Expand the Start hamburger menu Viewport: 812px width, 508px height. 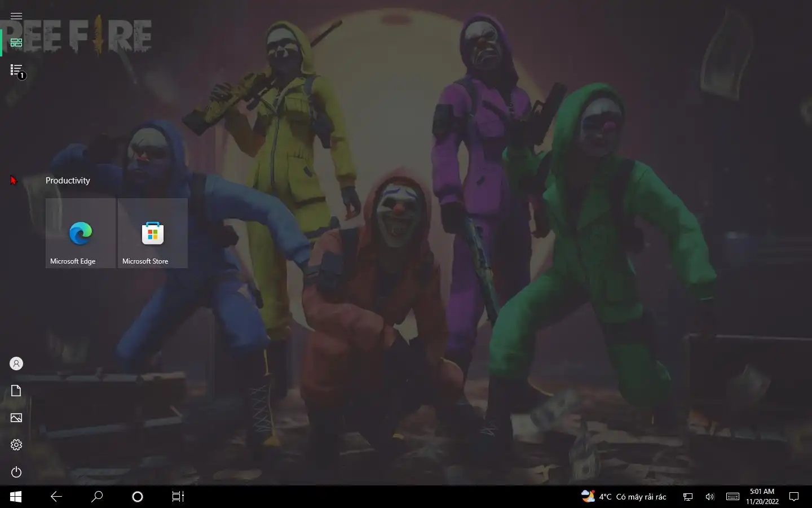(16, 16)
